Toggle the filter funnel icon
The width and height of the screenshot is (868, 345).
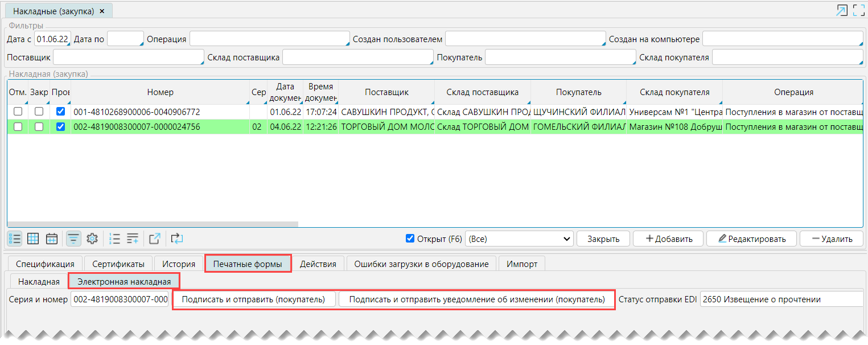73,239
